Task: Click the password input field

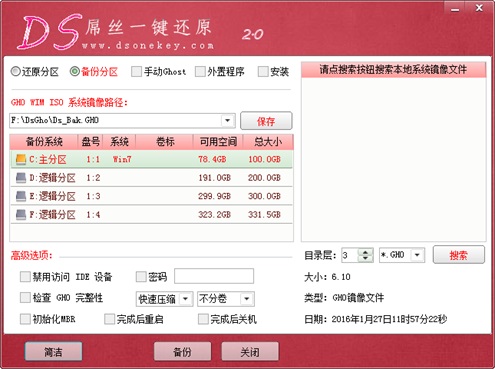Action: point(214,276)
